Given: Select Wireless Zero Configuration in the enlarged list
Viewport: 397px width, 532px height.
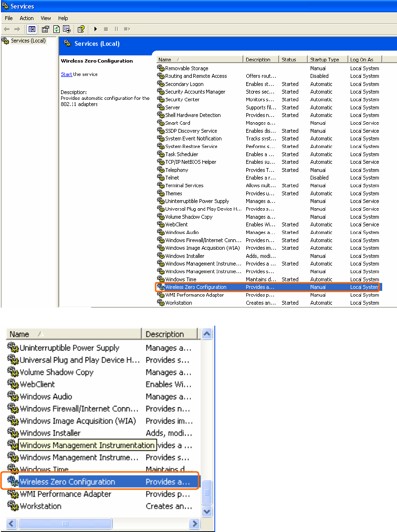Looking at the screenshot, I should coord(67,482).
